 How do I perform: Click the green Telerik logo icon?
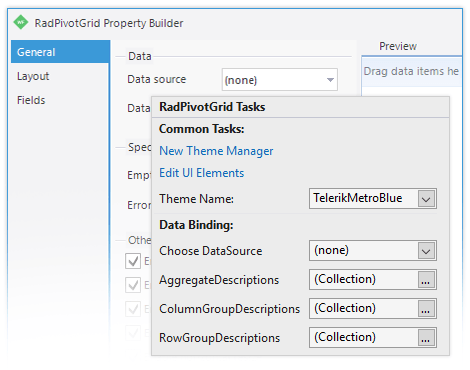(x=21, y=22)
